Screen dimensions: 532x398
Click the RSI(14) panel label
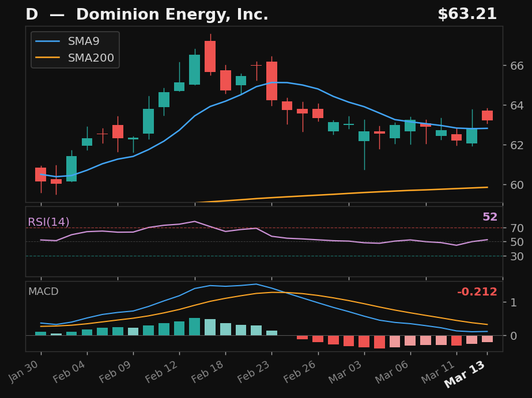(x=48, y=222)
